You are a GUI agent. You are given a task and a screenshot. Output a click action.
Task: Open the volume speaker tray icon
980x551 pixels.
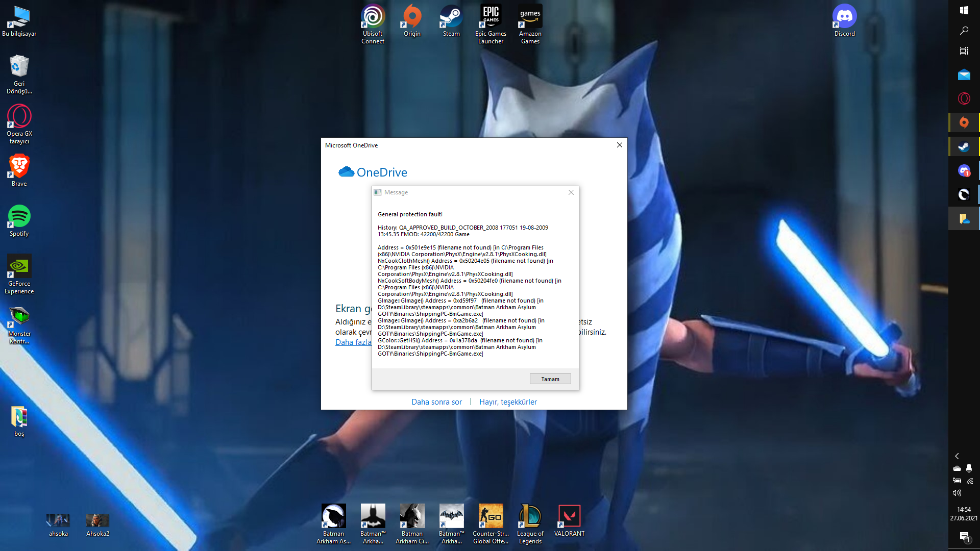tap(957, 493)
